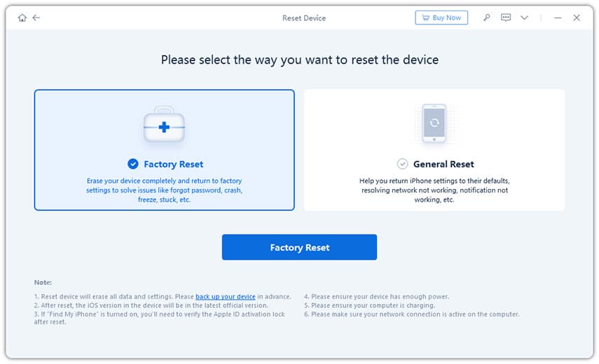Click note 4 about enough power

click(x=376, y=297)
